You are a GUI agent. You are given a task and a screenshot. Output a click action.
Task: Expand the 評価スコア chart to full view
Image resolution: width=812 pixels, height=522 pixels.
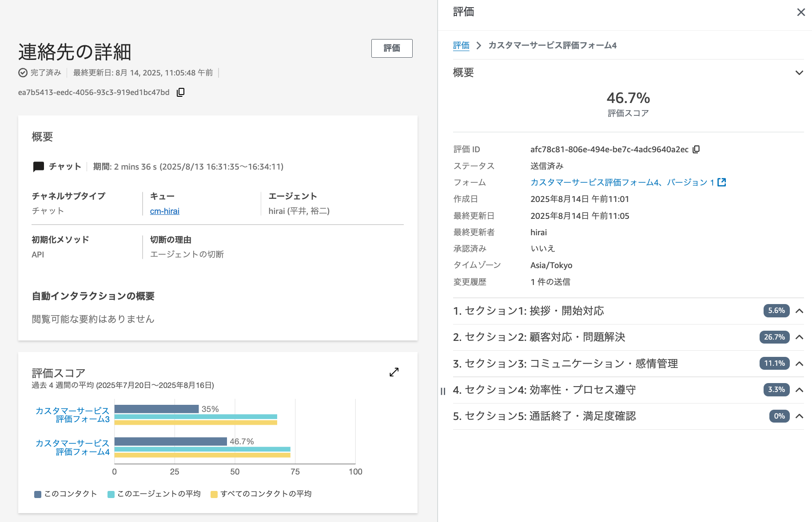(x=394, y=372)
